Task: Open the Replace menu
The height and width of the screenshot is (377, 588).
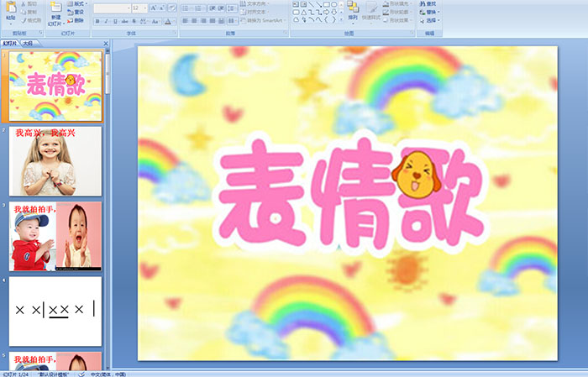Action: (429, 12)
